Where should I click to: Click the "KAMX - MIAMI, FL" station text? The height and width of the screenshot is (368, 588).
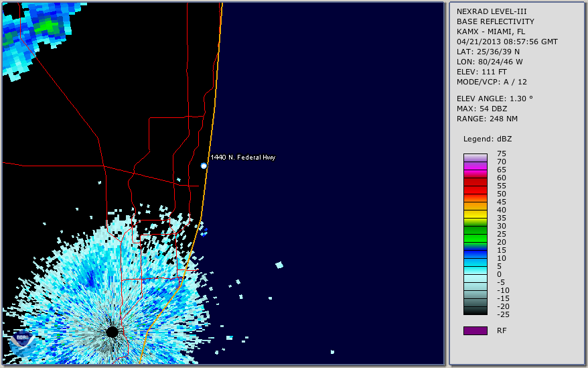(491, 32)
